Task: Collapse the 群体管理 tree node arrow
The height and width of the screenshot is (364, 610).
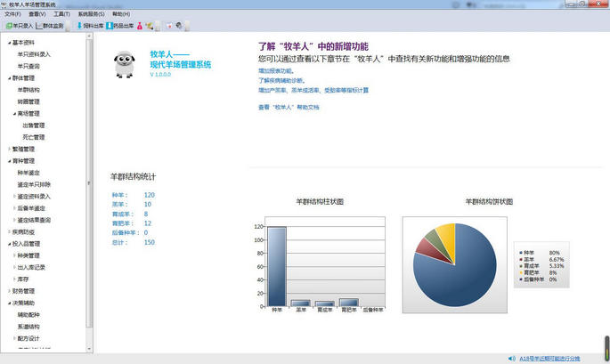Action: [9, 78]
